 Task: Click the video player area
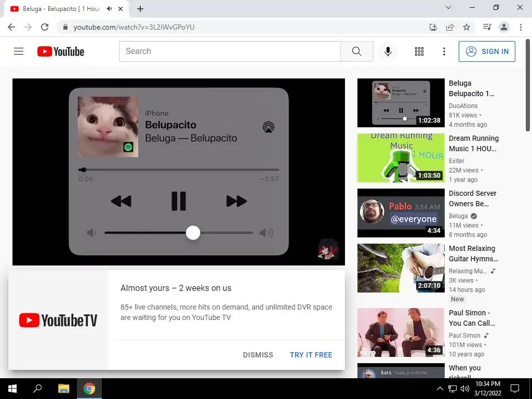pyautogui.click(x=179, y=171)
